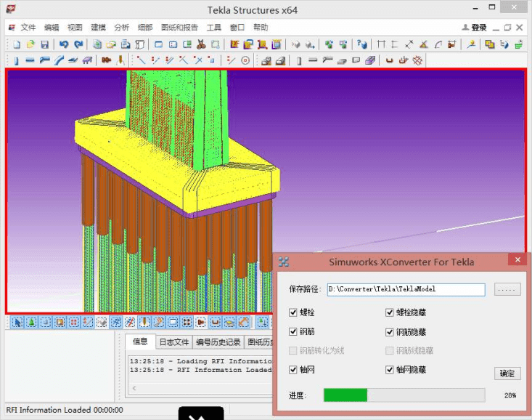This screenshot has height=420, width=532.
Task: Toggle Select reinforcing bars U-shape switch
Action: point(215,322)
